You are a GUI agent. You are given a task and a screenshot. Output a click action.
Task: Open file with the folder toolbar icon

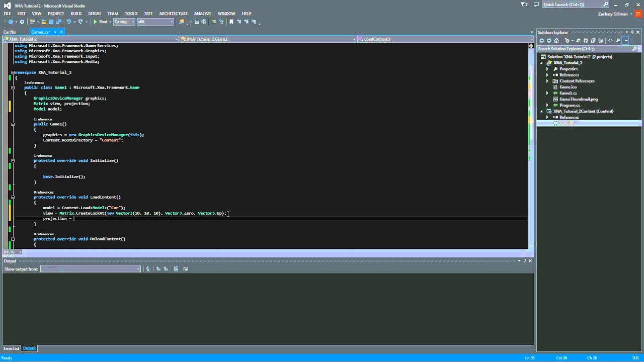(44, 22)
